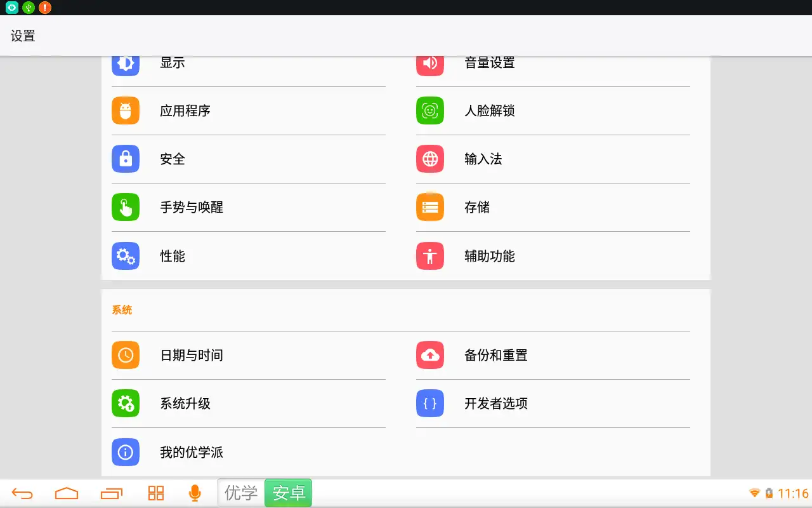This screenshot has height=508, width=812.
Task: Tap the Accessibility (辅助功能) person icon
Action: [430, 256]
